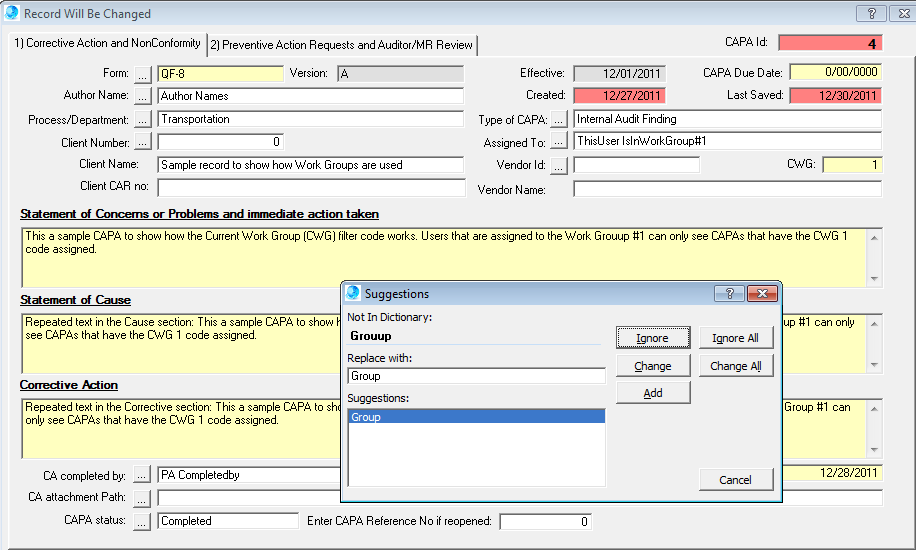Click Change to replace Grouup
This screenshot has width=916, height=550.
click(652, 366)
